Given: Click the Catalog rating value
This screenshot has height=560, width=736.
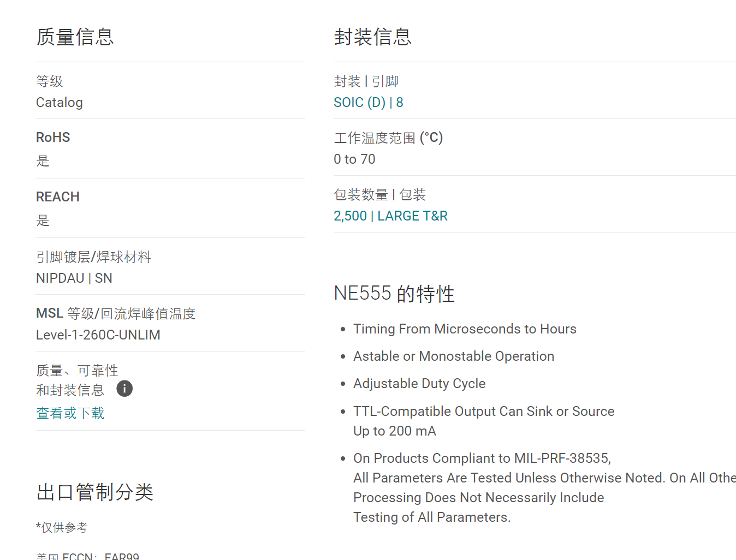Looking at the screenshot, I should point(60,103).
